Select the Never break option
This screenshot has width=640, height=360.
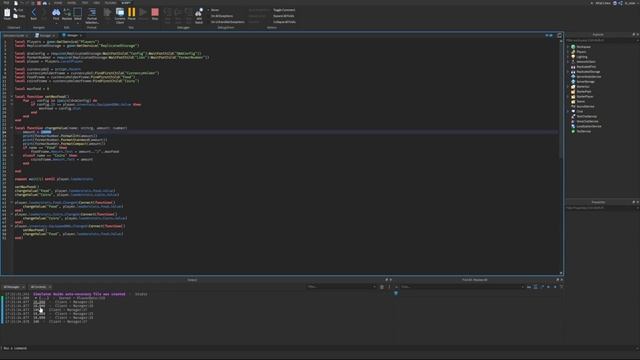[x=215, y=10]
